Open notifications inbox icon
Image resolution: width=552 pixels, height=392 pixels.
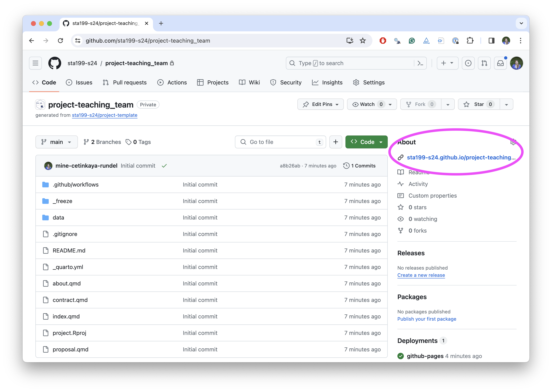point(500,63)
